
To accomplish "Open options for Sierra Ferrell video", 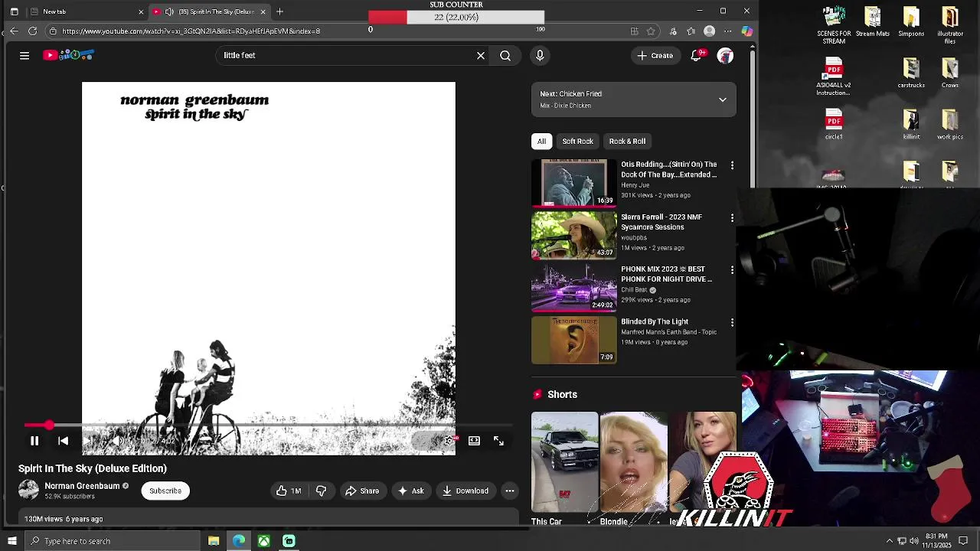I will pos(732,218).
